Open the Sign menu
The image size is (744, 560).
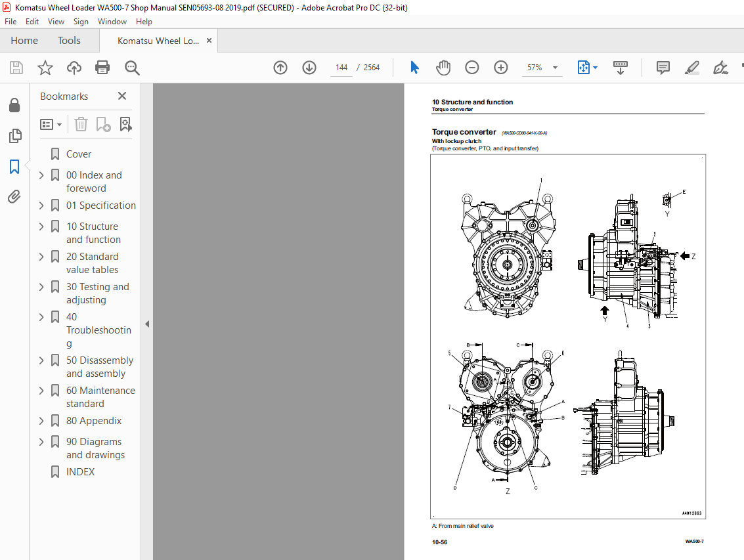pyautogui.click(x=81, y=22)
